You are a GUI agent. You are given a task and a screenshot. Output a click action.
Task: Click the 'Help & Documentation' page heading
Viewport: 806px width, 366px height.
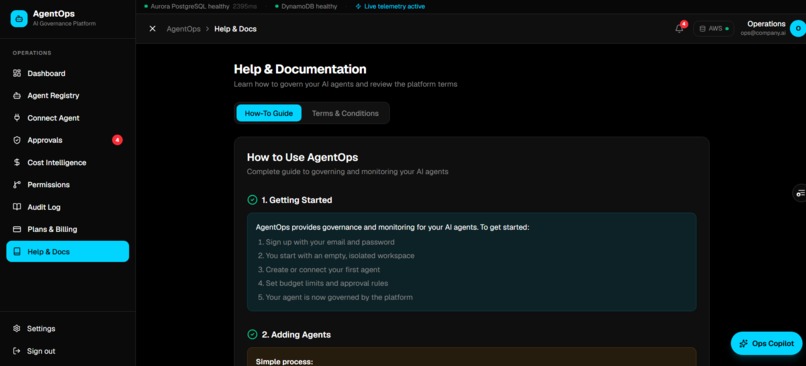coord(300,69)
